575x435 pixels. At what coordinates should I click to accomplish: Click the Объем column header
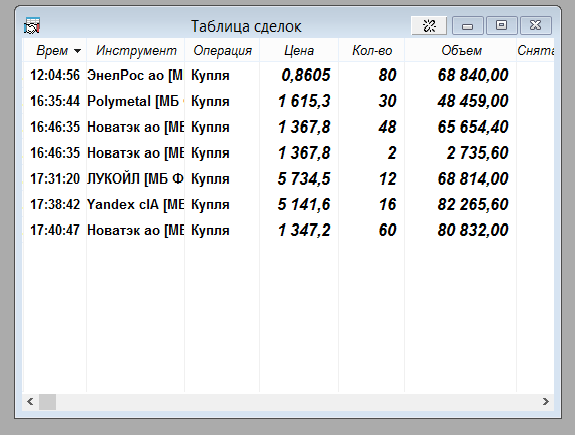[461, 50]
